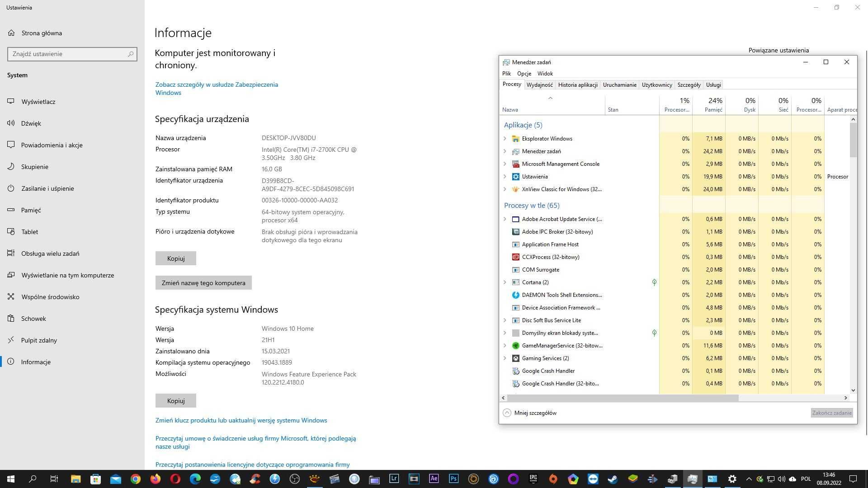This screenshot has height=488, width=868.
Task: Open Wyświetlacz display settings in sidebar
Action: 38,102
